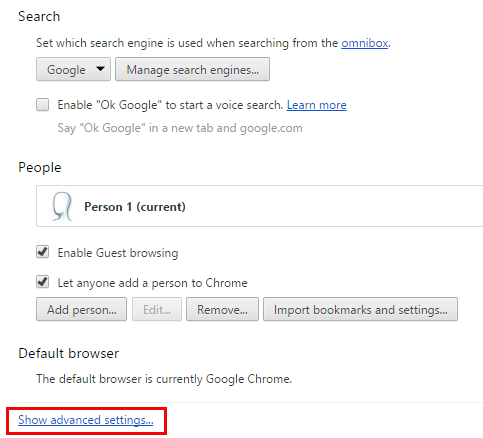Tick the "Ok Google" voice search checkbox
Screen dimensions: 483x438
tap(43, 105)
